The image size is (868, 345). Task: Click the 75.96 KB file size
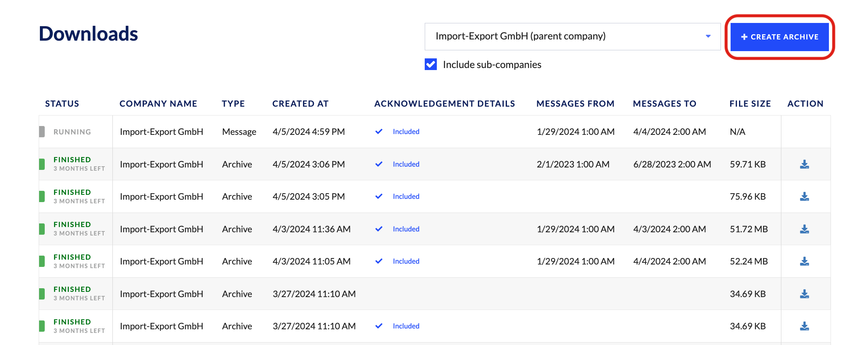(748, 196)
